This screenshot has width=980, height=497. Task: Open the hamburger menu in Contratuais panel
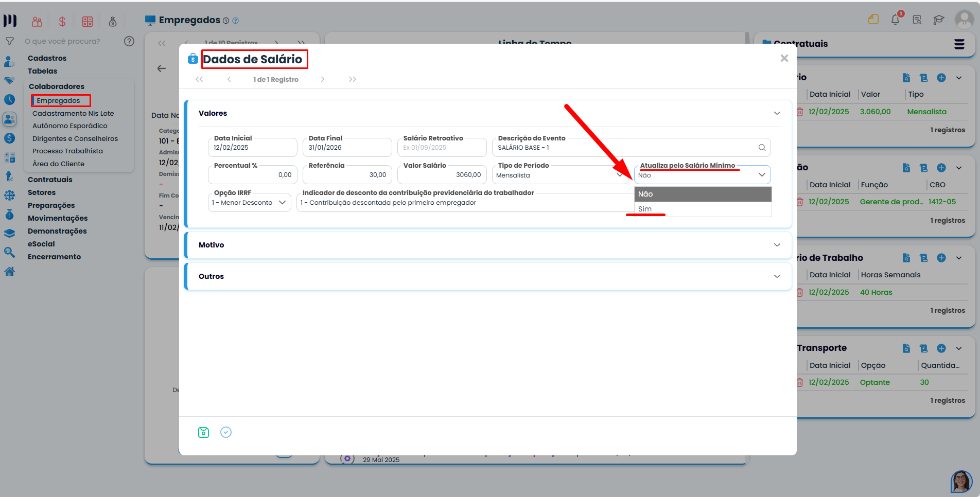tap(959, 44)
